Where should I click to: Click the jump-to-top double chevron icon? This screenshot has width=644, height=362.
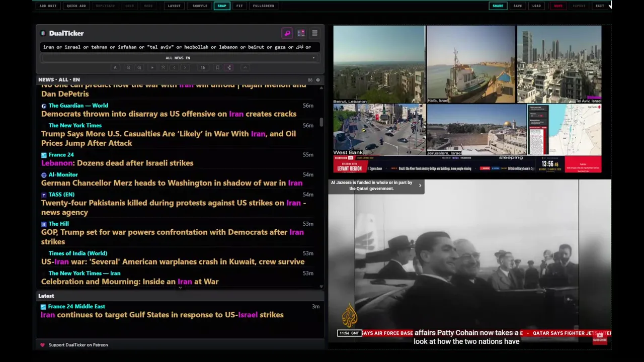(163, 67)
